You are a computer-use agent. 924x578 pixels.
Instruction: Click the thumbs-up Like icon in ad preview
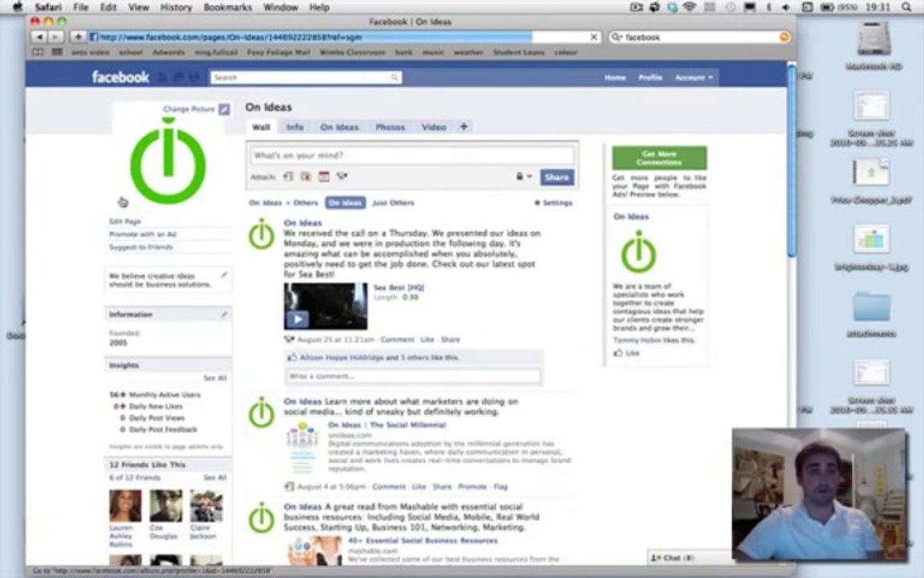tap(618, 352)
